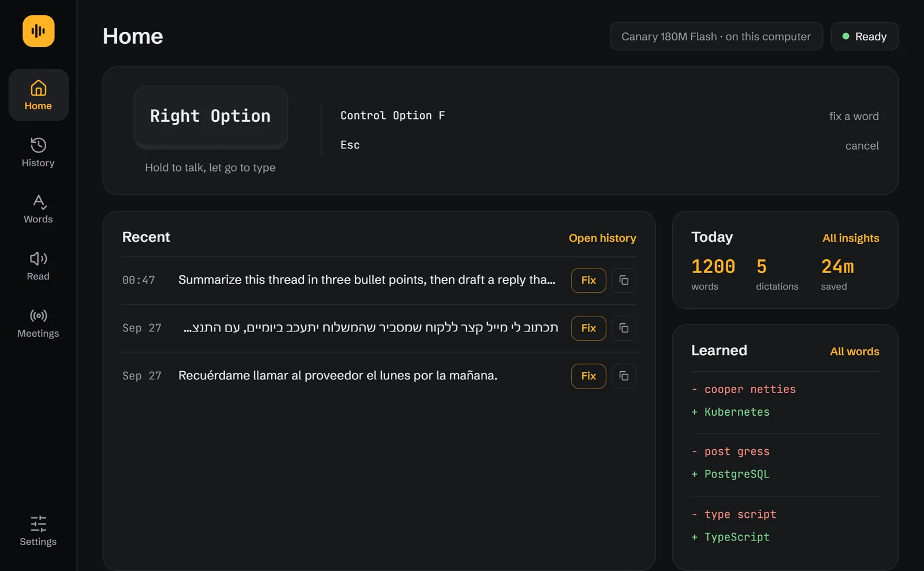
Task: Click the removed type script entry
Action: tap(734, 514)
